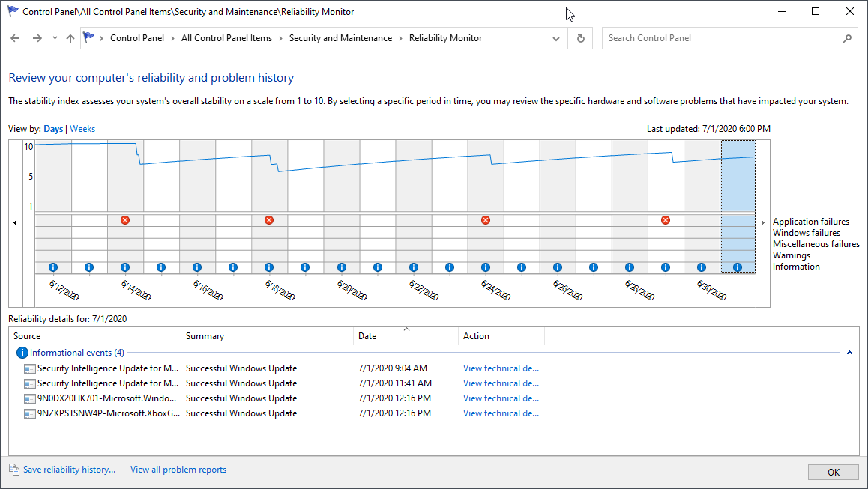This screenshot has width=868, height=489.
Task: Open the recent locations dropdown chevron
Action: (55, 38)
